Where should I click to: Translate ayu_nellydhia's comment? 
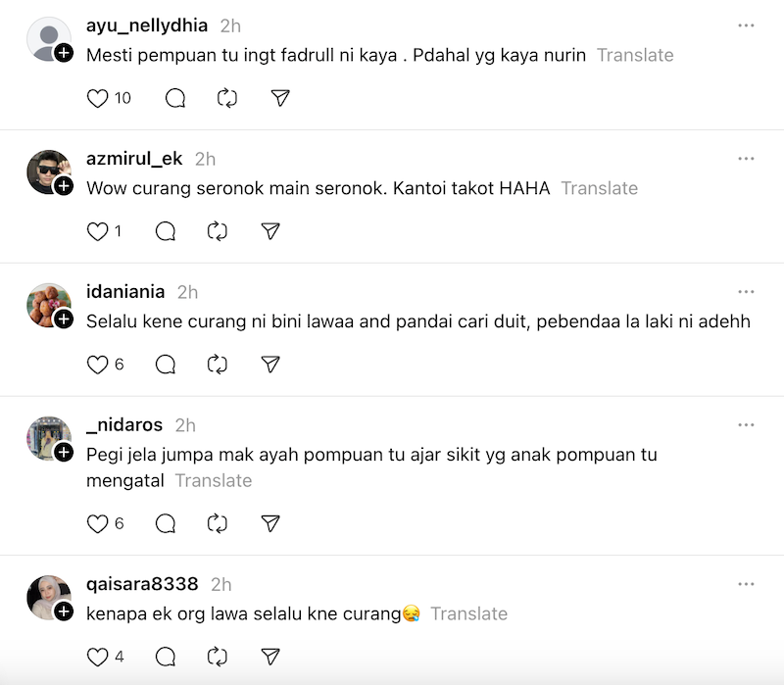[635, 55]
